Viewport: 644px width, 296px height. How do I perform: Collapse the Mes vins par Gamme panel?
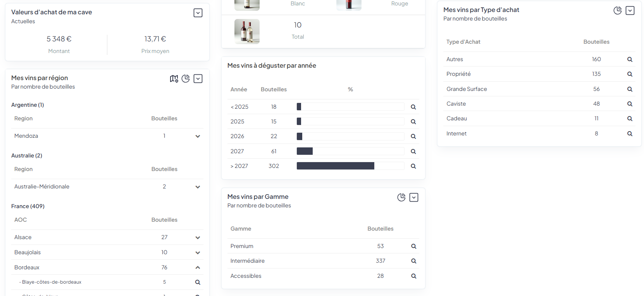(414, 197)
